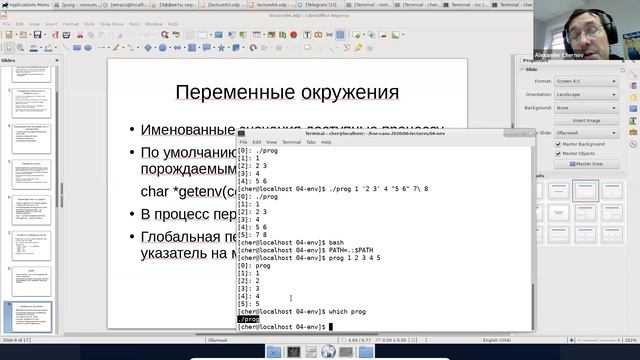Click the Master View button
Image resolution: width=640 pixels, height=360 pixels.
coord(586,164)
